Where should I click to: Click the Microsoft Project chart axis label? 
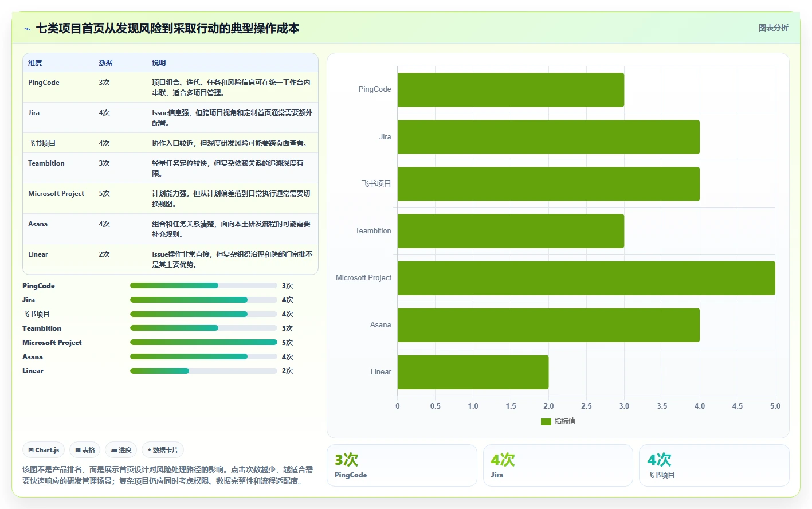coord(363,278)
